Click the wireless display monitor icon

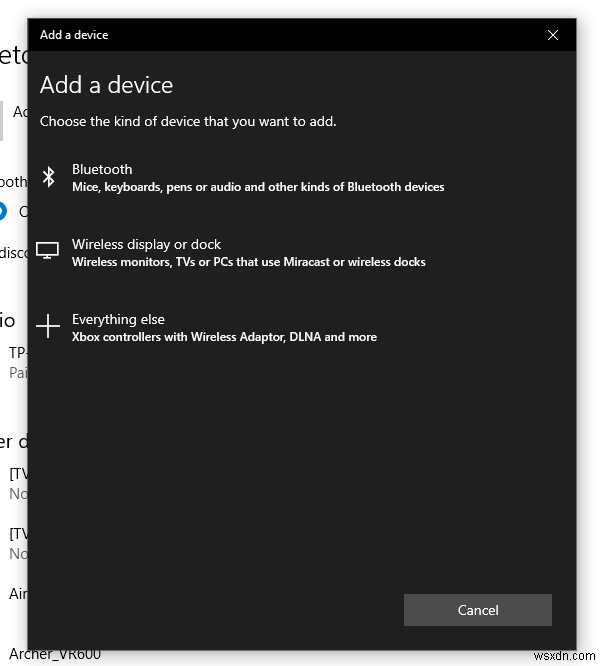47,251
